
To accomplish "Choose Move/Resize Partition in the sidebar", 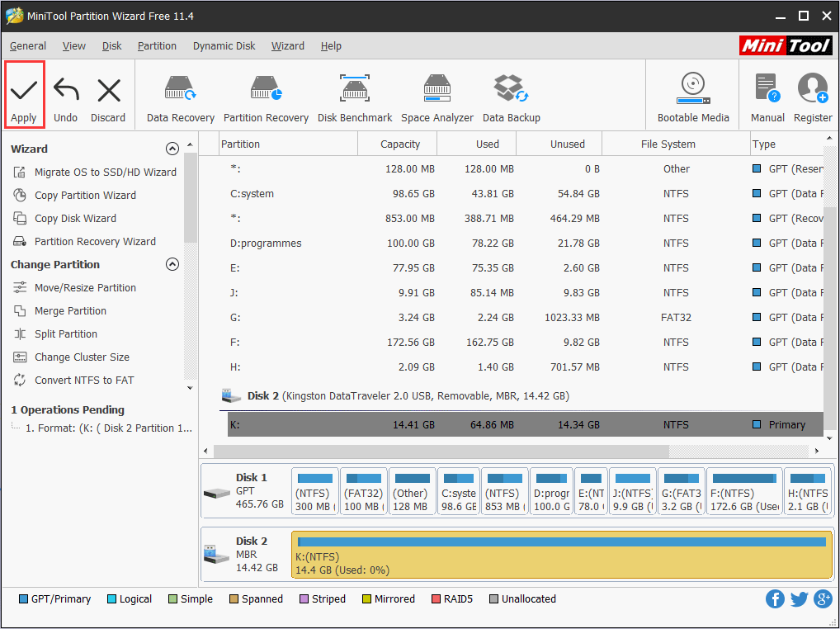I will click(x=85, y=288).
